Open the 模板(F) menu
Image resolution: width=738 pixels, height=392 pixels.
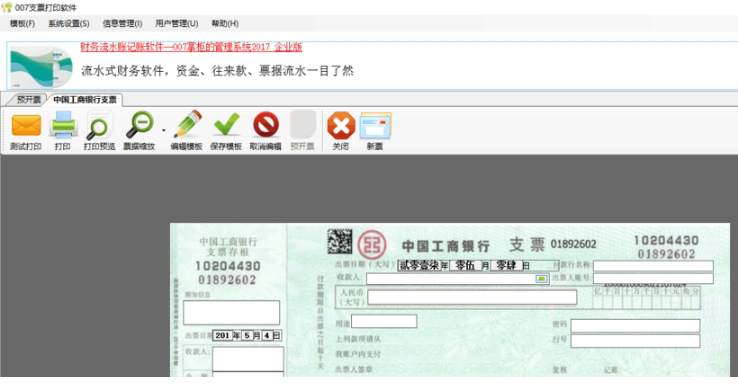coord(22,24)
